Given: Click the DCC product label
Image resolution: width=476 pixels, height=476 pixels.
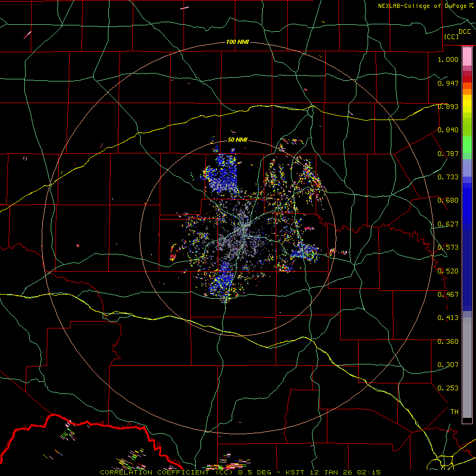Looking at the screenshot, I should pos(464,32).
